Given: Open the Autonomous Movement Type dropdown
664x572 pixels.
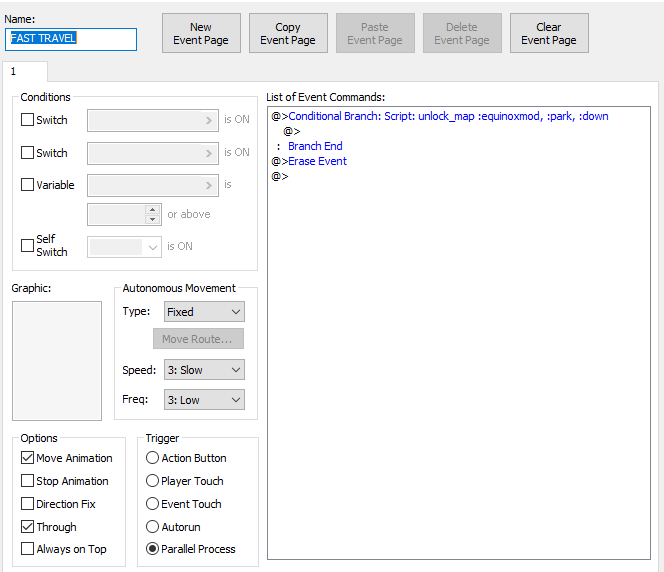Looking at the screenshot, I should pos(204,312).
